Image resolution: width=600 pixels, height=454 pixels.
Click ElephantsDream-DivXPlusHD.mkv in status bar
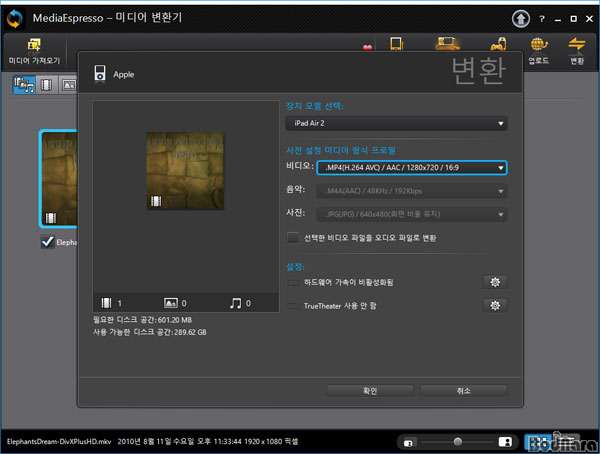[x=59, y=441]
